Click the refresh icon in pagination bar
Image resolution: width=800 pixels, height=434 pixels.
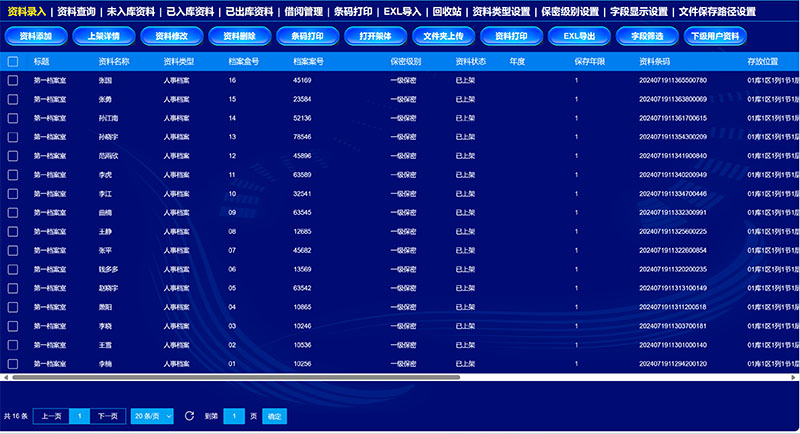pos(188,415)
